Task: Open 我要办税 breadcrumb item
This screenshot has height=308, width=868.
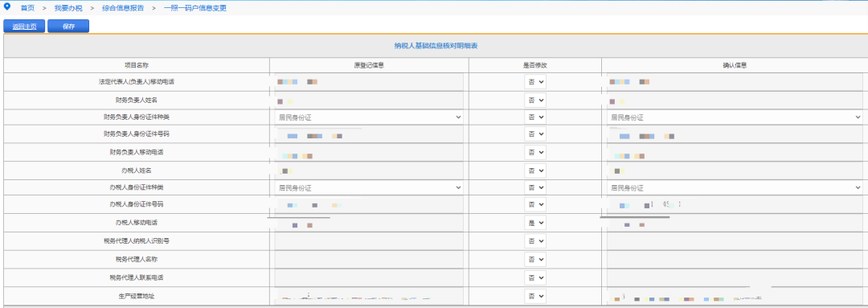Action: click(x=68, y=8)
